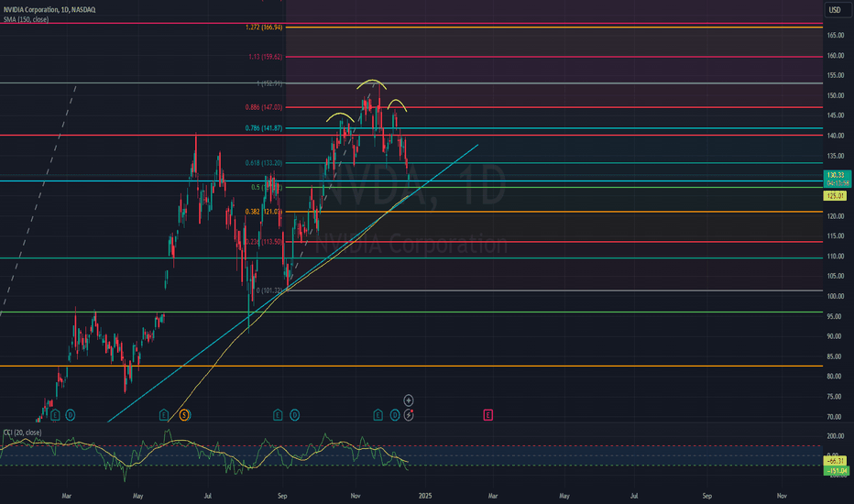Click the 2025 label on time axis

click(425, 496)
